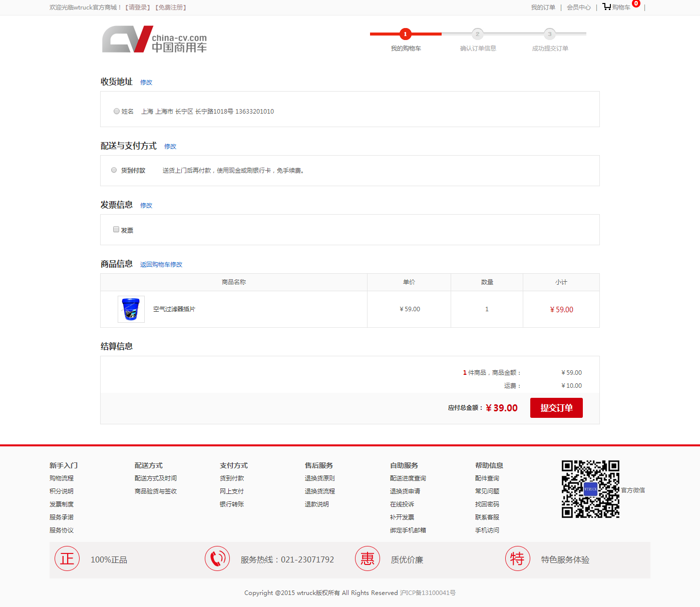Image resolution: width=700 pixels, height=607 pixels.
Task: Select the shipping address radio button
Action: pyautogui.click(x=117, y=111)
